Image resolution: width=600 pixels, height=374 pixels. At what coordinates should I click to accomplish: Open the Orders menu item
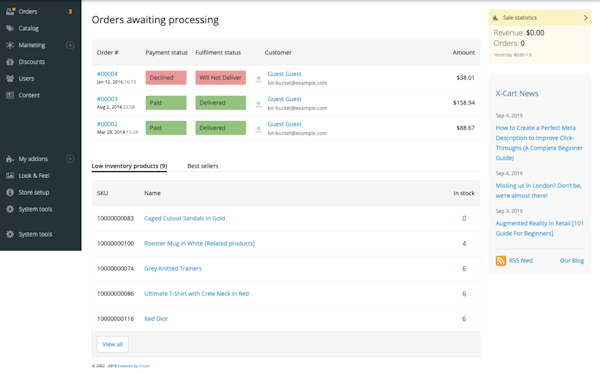[x=28, y=11]
